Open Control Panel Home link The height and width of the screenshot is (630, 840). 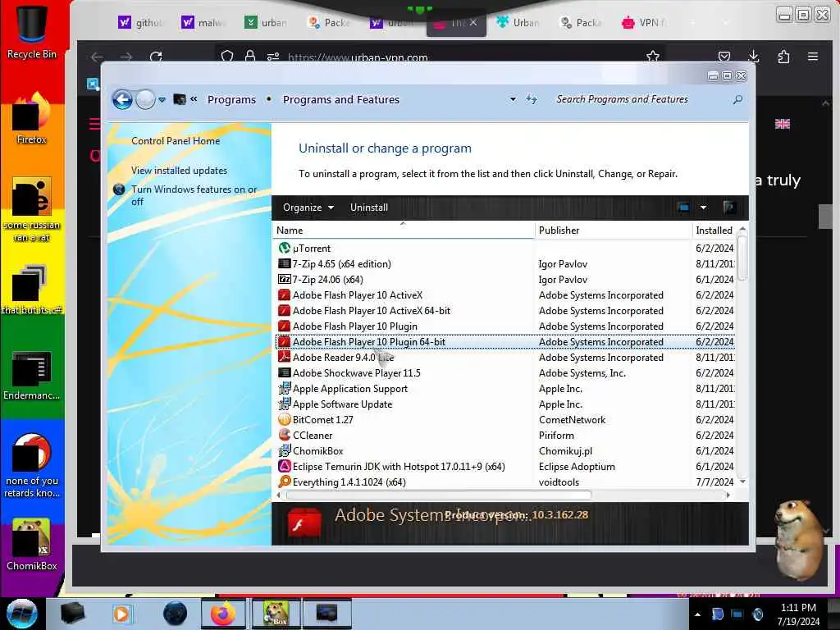(176, 141)
